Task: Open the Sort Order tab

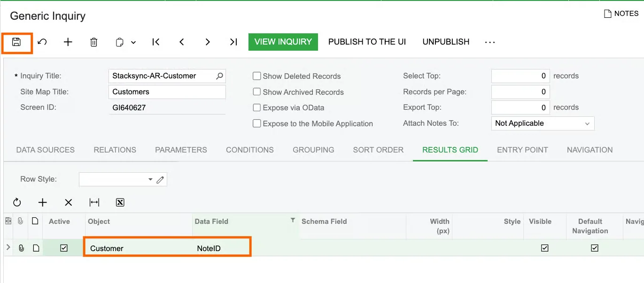Action: 378,150
